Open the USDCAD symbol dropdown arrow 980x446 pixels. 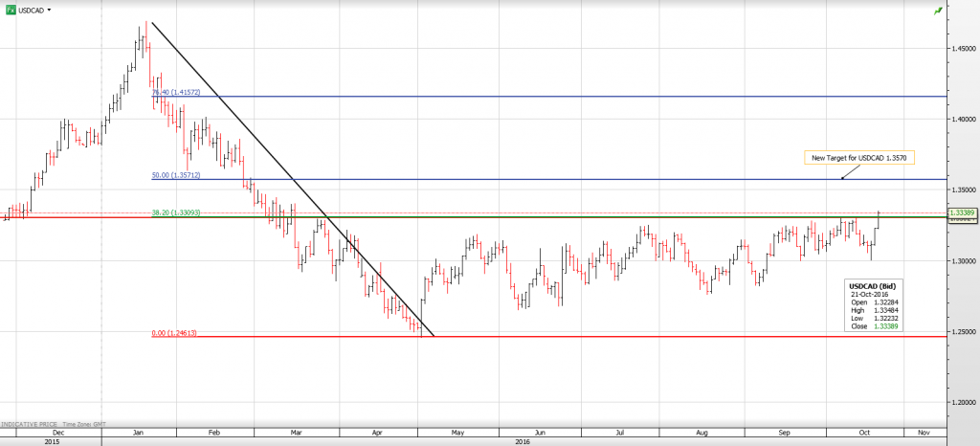coord(49,10)
